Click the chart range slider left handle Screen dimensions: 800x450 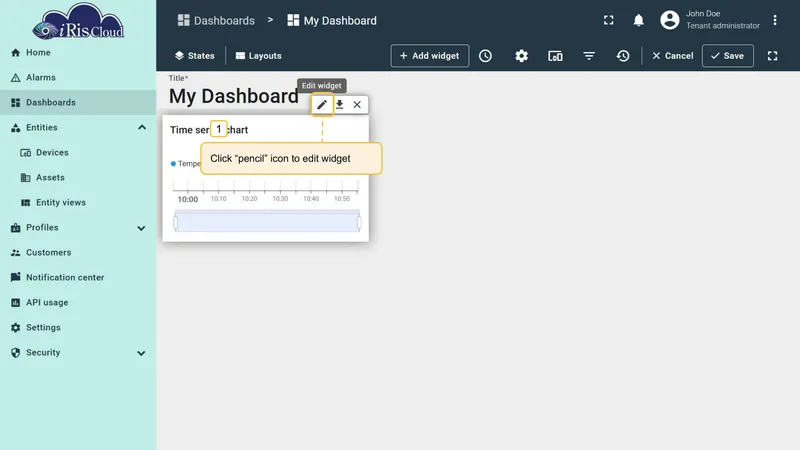click(176, 222)
